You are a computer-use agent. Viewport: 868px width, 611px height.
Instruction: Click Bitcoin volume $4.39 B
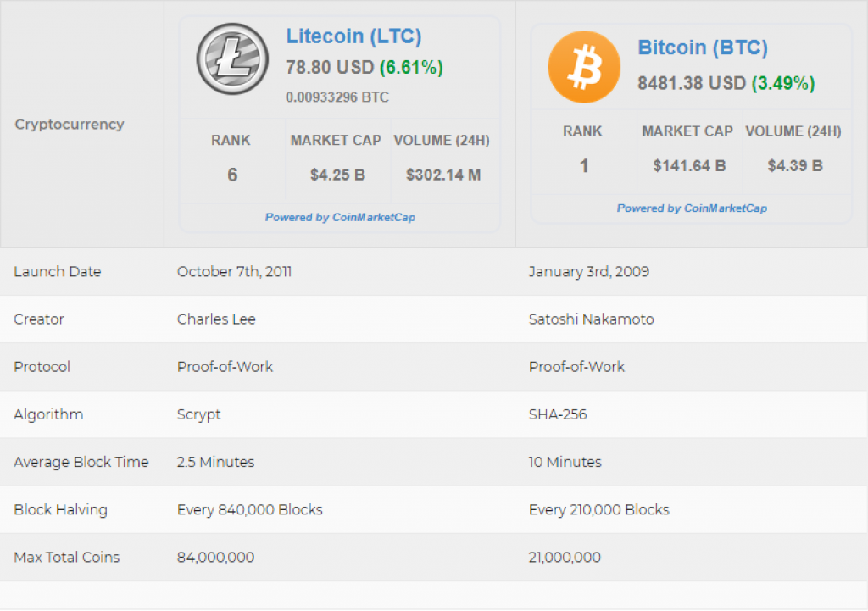click(x=795, y=166)
